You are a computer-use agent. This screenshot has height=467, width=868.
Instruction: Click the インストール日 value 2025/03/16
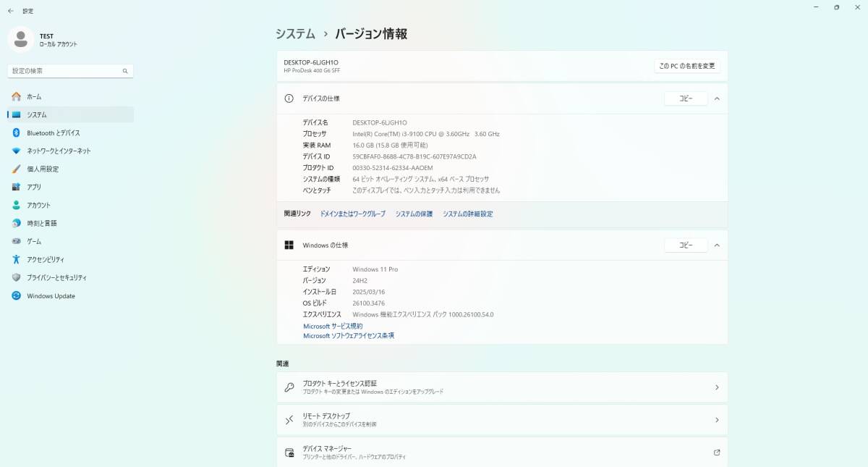click(x=370, y=292)
